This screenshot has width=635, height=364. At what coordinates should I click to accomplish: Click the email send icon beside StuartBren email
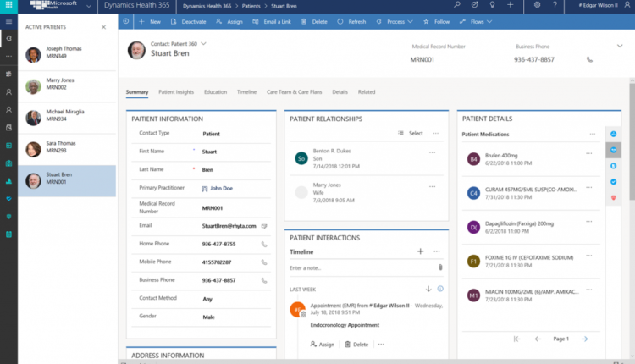coord(264,226)
